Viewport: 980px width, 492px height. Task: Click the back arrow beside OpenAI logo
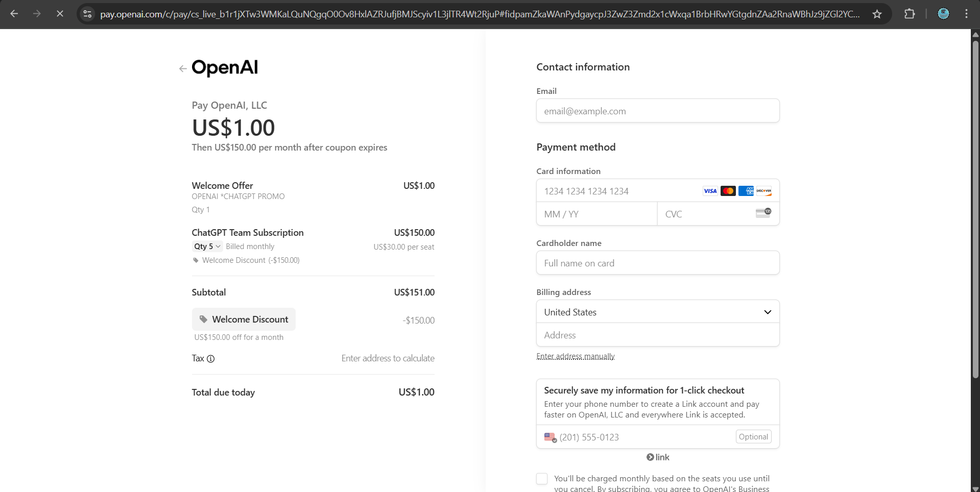coord(182,68)
